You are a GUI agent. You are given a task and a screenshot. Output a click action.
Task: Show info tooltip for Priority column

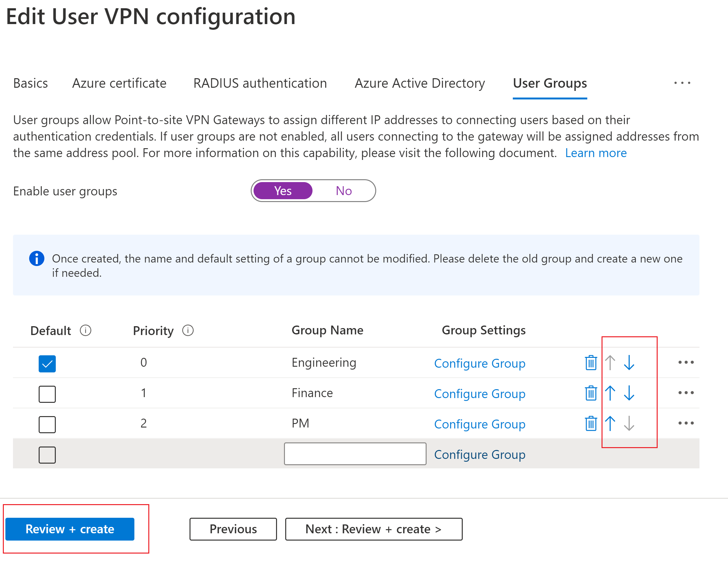(188, 331)
